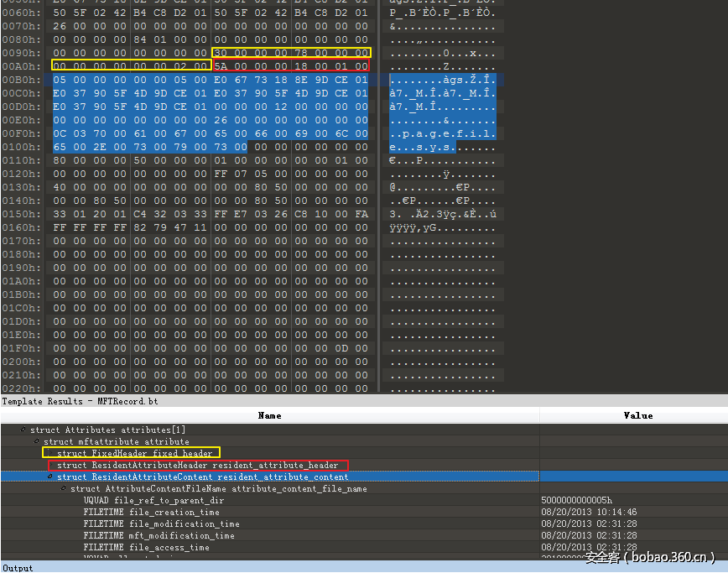
Task: Select the file_creation_time row
Action: pyautogui.click(x=151, y=513)
